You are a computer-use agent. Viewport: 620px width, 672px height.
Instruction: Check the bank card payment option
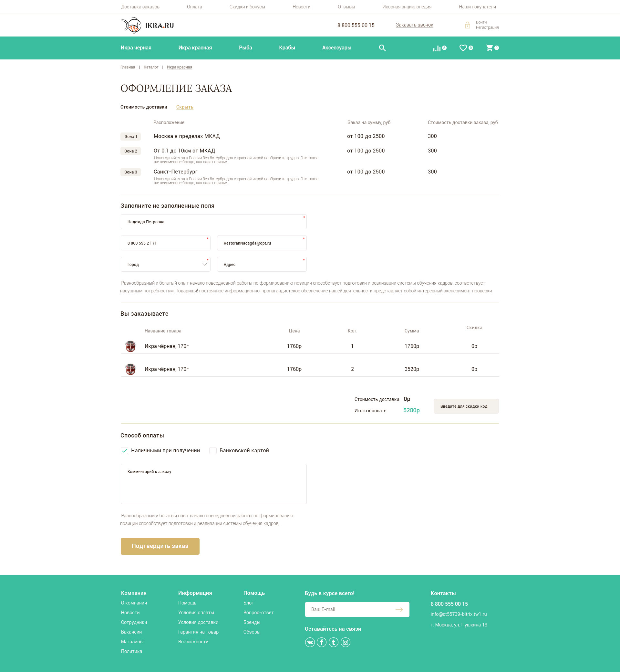point(213,450)
